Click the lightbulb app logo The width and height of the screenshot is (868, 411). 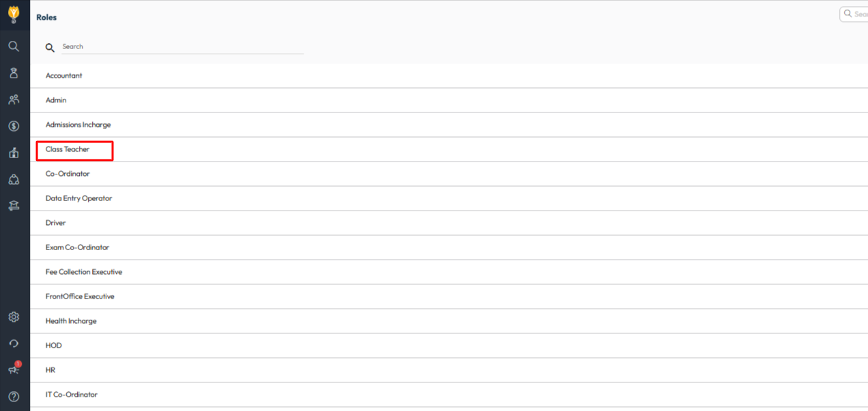[x=14, y=14]
